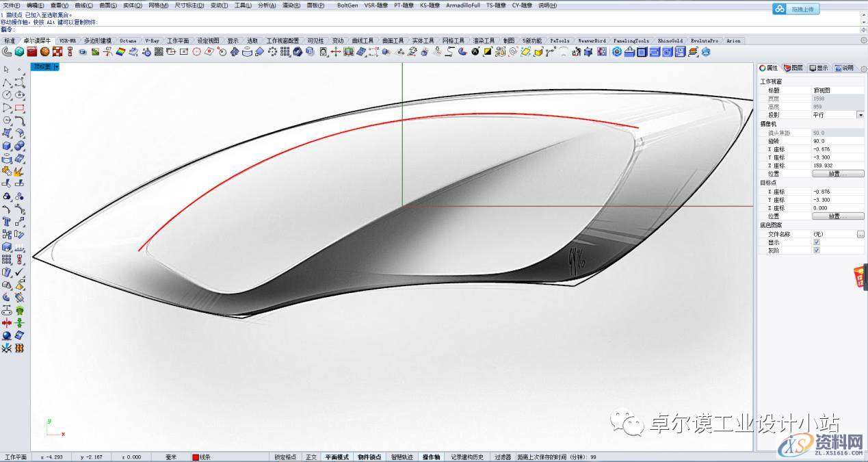
Task: Click the polyline tool icon
Action: point(7,82)
